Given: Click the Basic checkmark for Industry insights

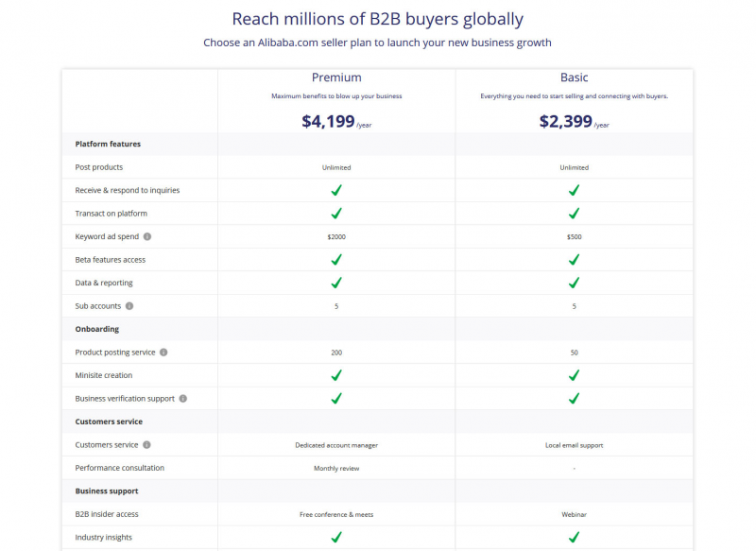Looking at the screenshot, I should tap(574, 537).
